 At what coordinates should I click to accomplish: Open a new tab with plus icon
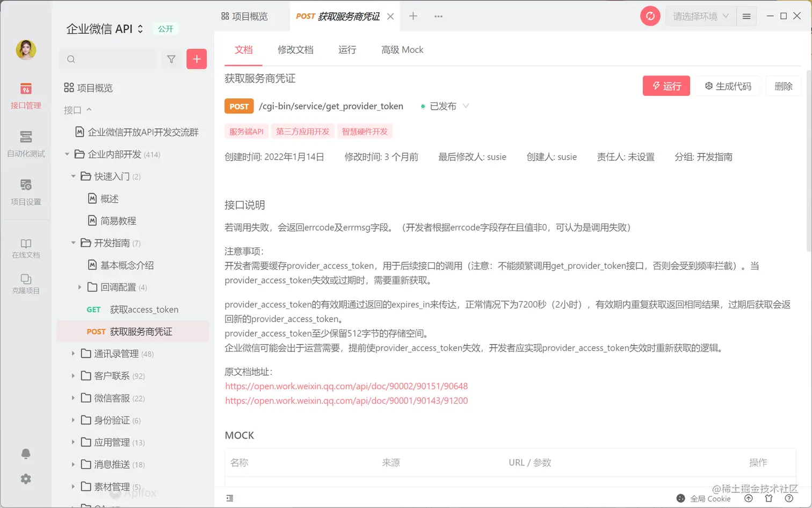(413, 16)
